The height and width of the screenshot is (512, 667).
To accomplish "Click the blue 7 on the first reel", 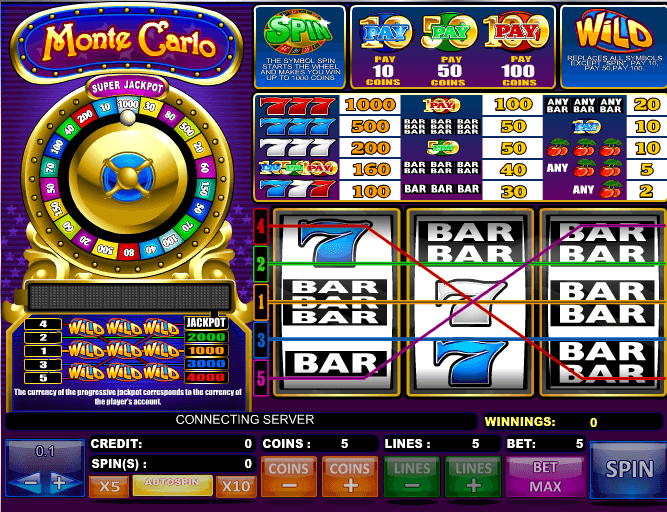I will [x=333, y=242].
